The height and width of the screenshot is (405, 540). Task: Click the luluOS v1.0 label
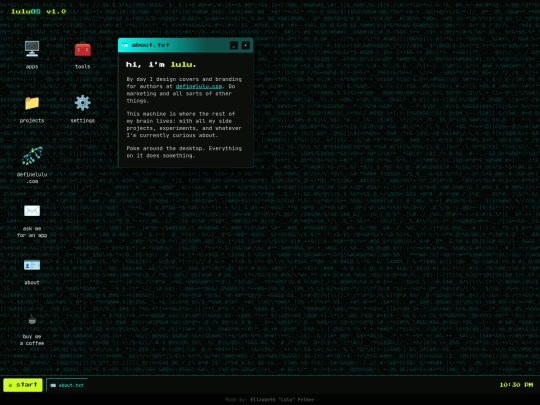pyautogui.click(x=38, y=11)
